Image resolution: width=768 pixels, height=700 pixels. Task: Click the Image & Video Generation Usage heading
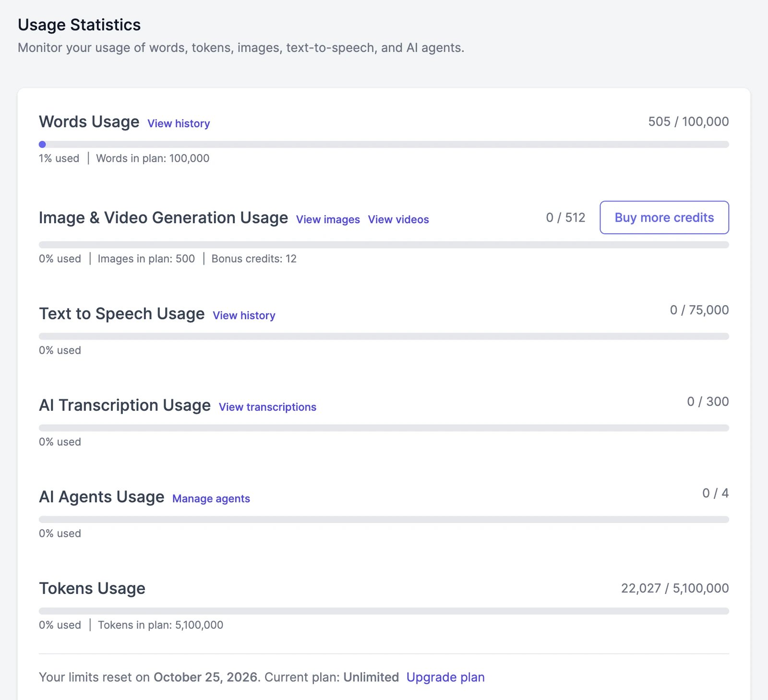[x=164, y=218]
